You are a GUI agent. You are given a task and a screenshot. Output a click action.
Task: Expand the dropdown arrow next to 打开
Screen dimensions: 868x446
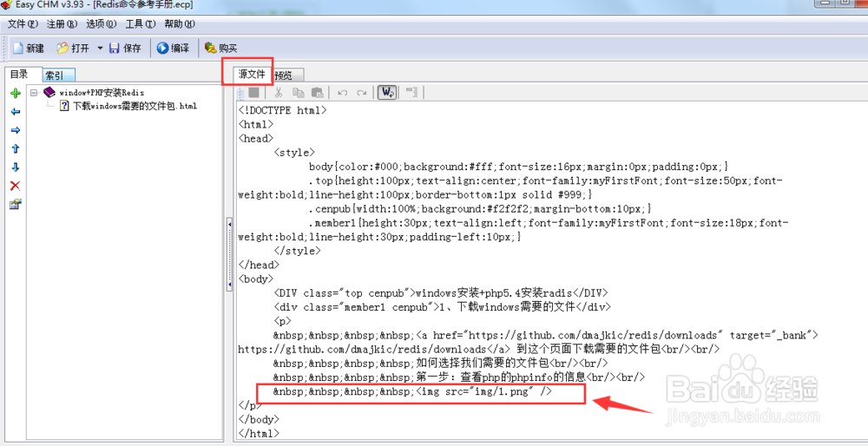coord(100,48)
